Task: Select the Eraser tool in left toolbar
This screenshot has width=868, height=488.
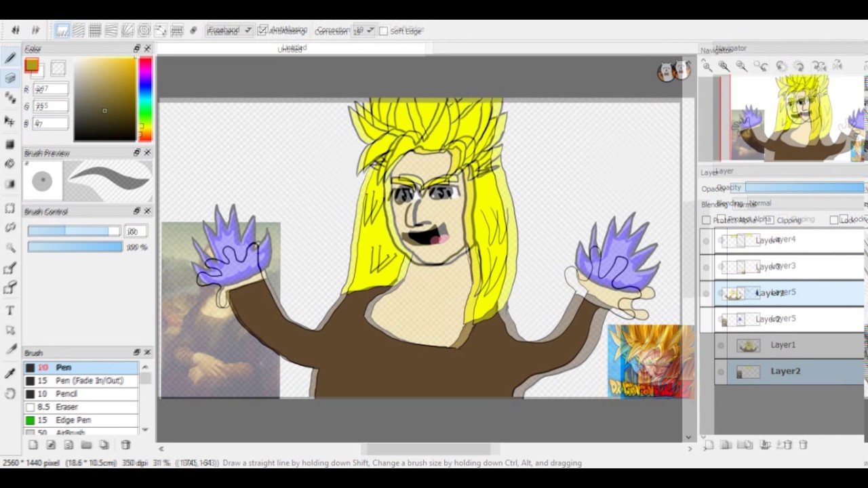Action: click(x=10, y=79)
